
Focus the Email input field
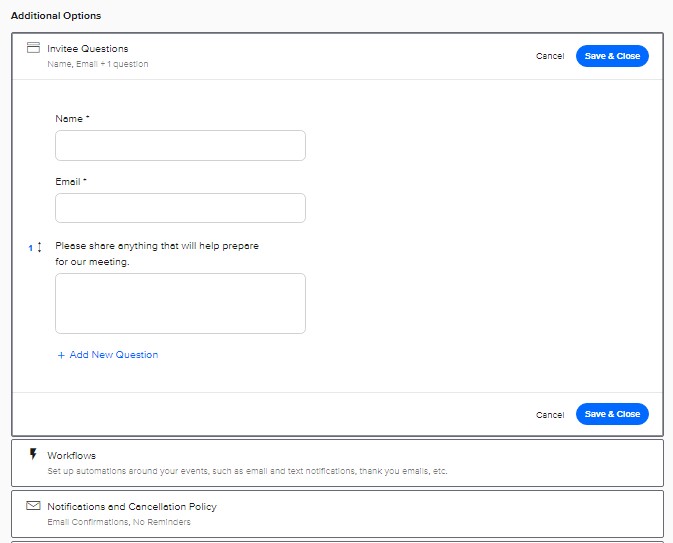tap(180, 208)
